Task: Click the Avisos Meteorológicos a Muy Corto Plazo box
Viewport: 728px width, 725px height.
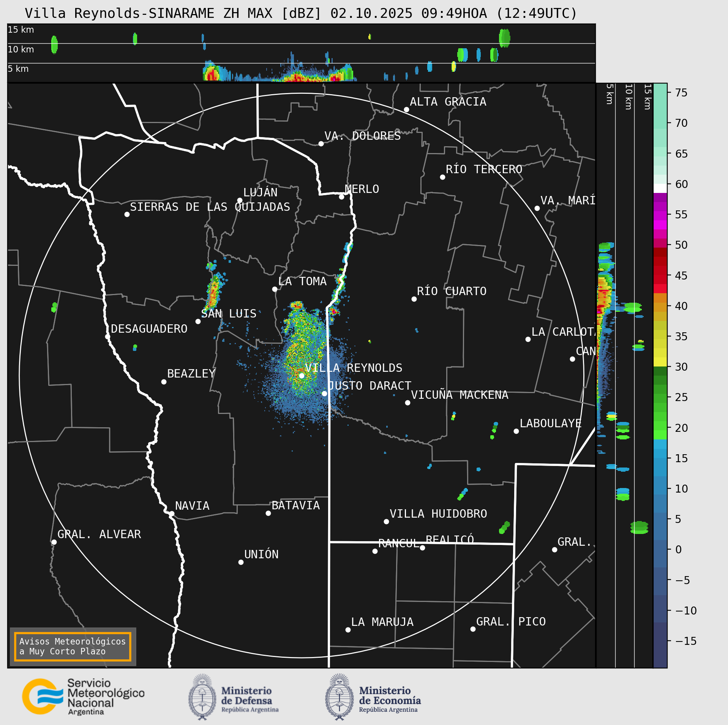Action: (73, 646)
